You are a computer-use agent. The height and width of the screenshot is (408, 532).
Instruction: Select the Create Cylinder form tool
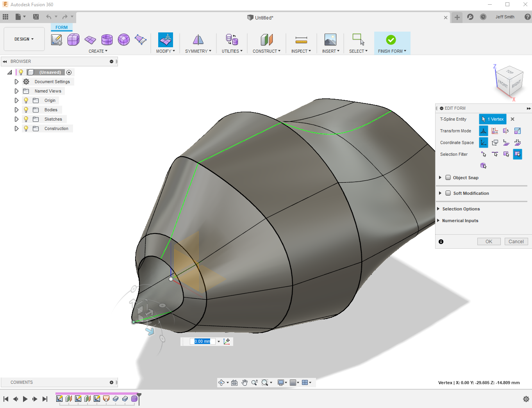pos(107,39)
